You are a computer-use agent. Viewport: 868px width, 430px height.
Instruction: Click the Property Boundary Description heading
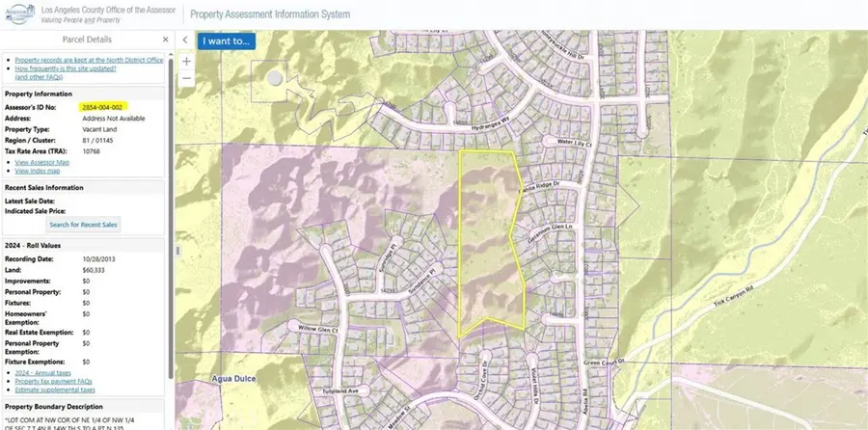54,407
